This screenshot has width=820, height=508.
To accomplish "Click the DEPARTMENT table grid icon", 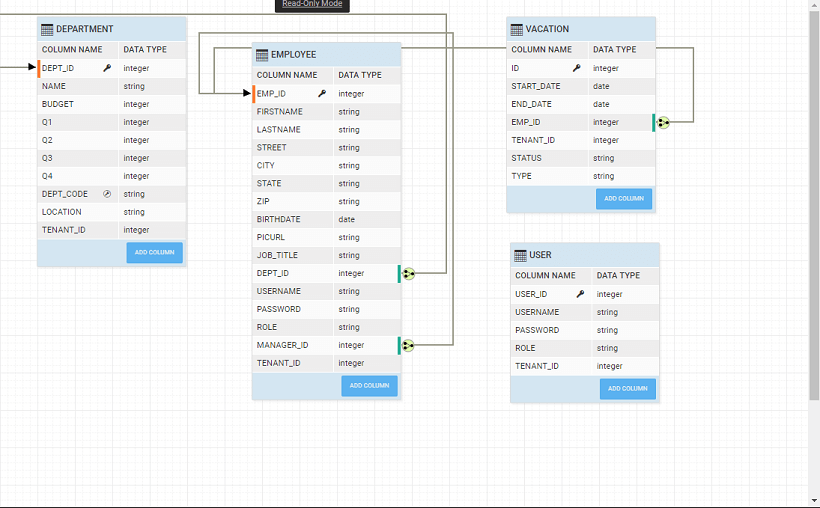I will point(47,29).
